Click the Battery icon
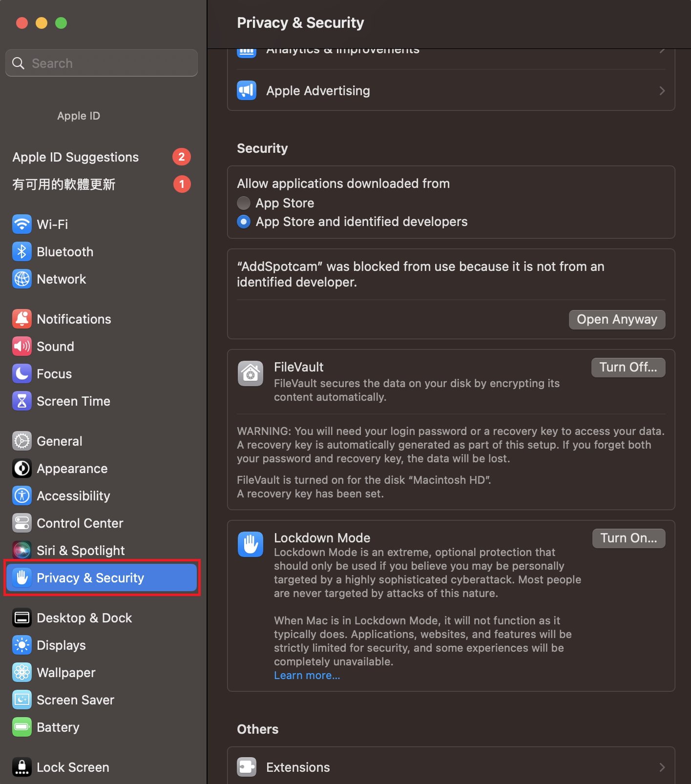This screenshot has height=784, width=691. pyautogui.click(x=22, y=727)
